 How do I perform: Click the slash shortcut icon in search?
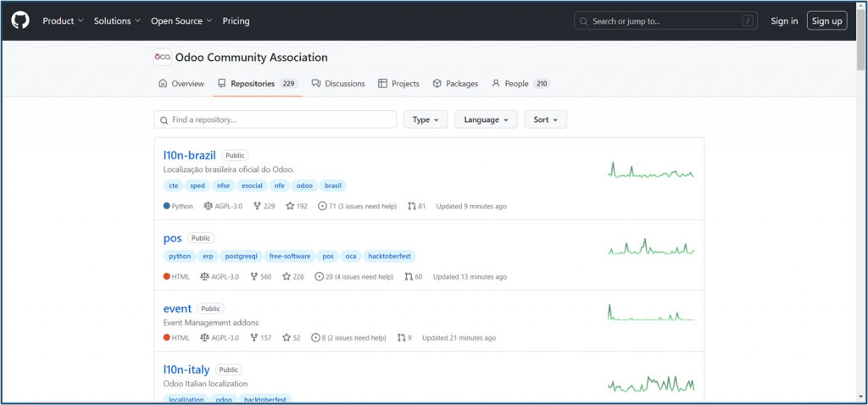748,21
